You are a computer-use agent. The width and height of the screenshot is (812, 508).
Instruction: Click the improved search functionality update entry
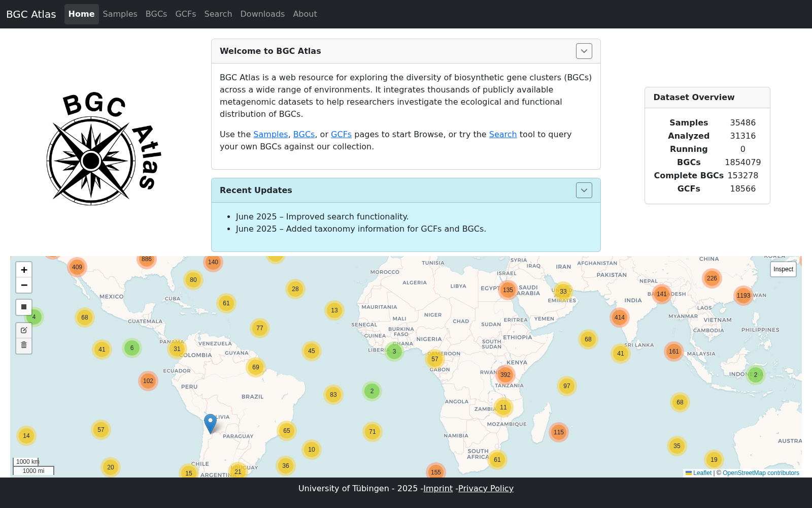tap(322, 217)
